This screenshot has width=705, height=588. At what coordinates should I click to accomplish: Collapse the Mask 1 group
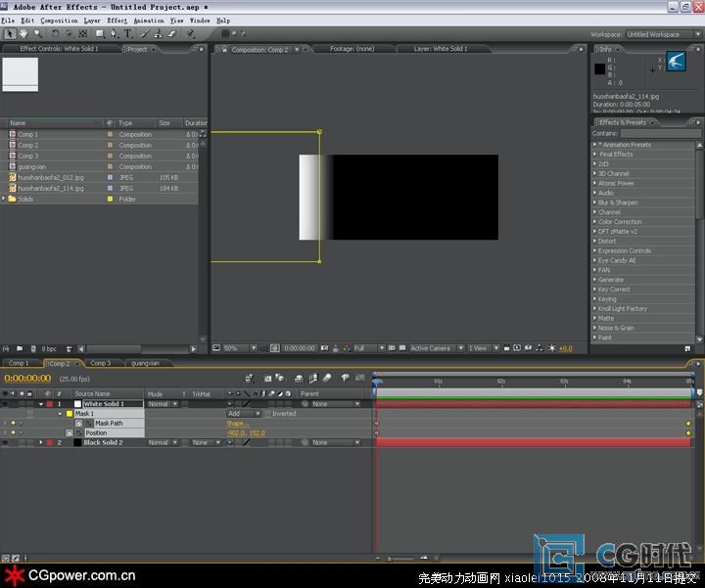pyautogui.click(x=60, y=414)
